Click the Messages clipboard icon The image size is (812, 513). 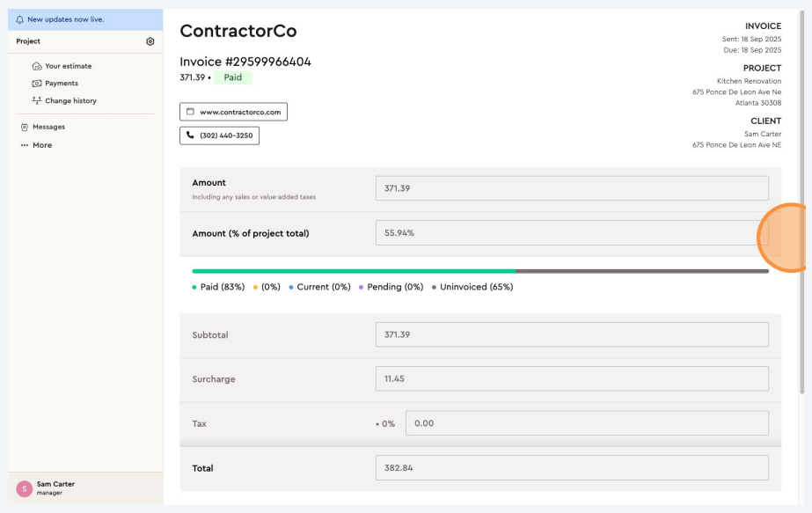pos(25,127)
